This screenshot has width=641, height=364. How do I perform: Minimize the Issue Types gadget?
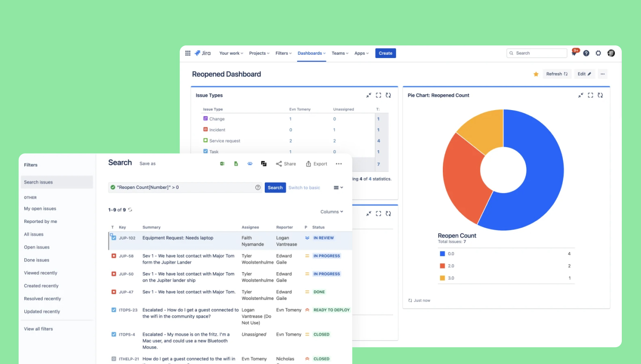[369, 95]
